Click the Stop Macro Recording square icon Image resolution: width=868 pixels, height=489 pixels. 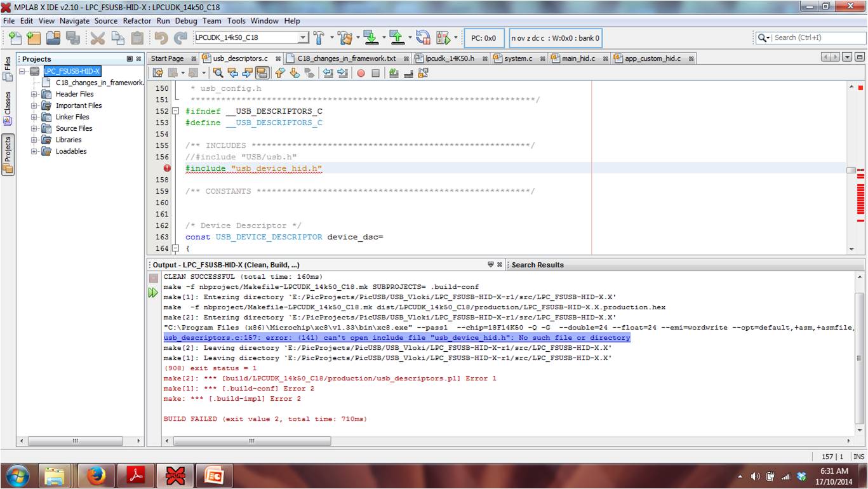376,73
